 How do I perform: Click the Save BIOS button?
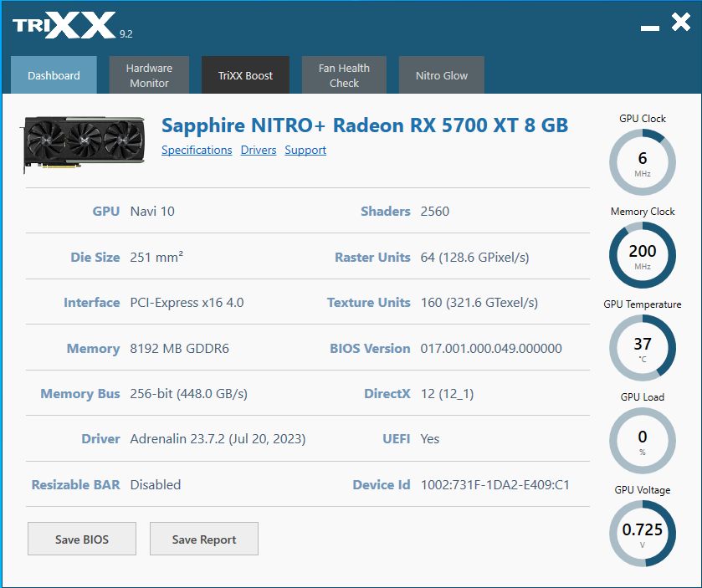[82, 539]
